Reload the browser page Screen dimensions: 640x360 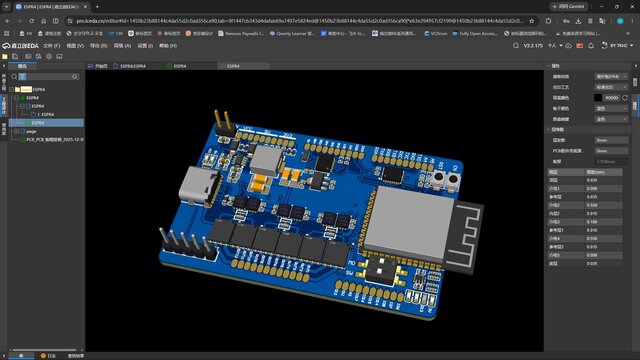coord(31,21)
